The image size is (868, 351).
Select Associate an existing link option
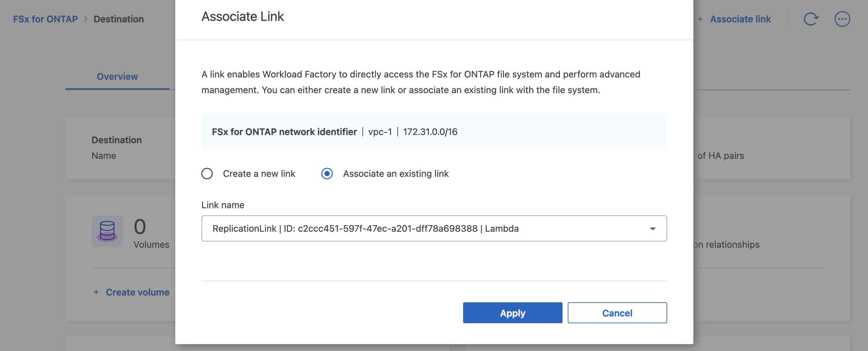[326, 174]
